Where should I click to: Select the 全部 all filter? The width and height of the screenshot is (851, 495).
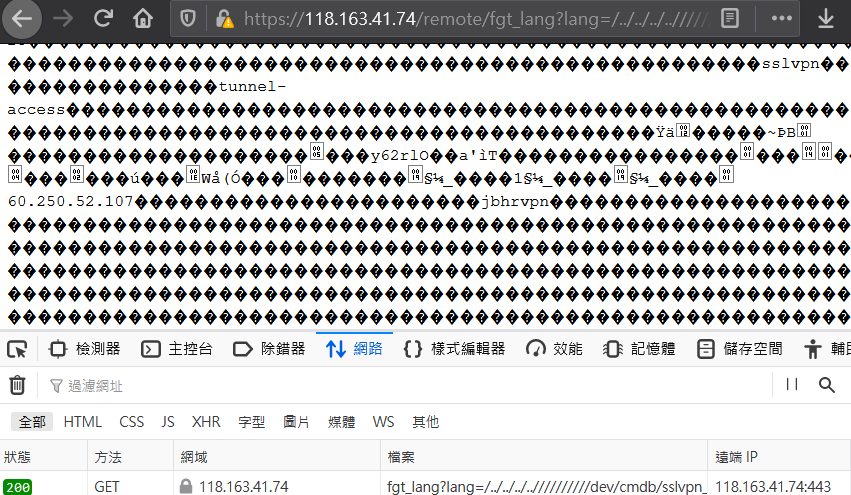pyautogui.click(x=32, y=422)
